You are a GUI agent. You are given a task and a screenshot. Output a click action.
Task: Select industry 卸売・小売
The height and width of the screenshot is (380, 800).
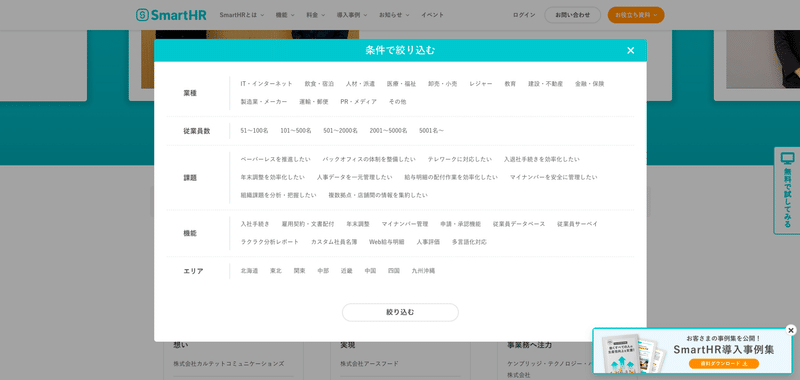coord(442,84)
